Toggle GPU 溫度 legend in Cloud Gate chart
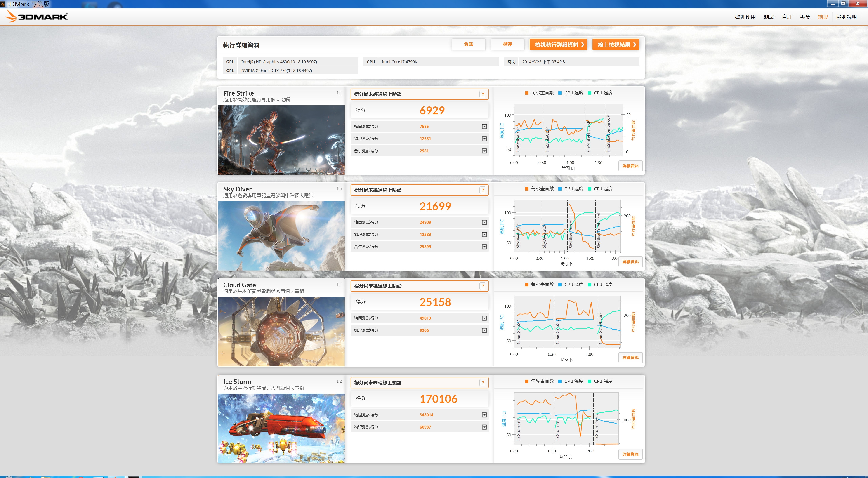This screenshot has width=868, height=478. pos(571,285)
